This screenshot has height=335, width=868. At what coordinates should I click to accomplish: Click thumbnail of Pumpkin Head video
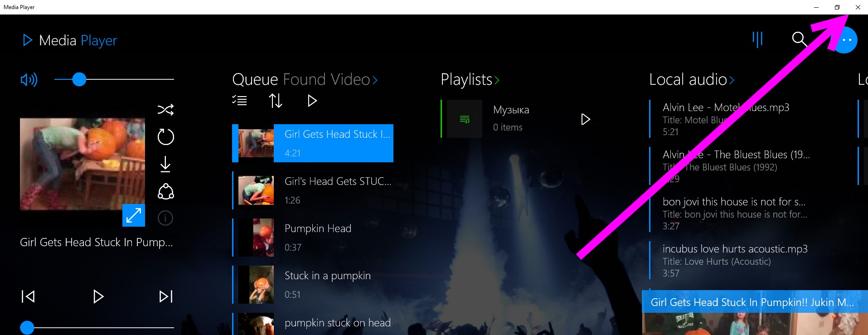pos(256,238)
